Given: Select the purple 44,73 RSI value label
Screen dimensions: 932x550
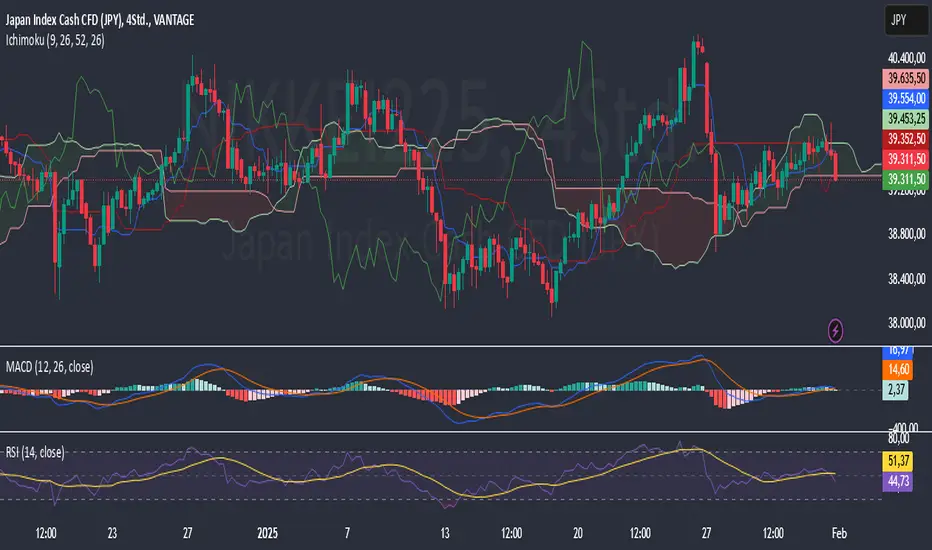Looking at the screenshot, I should coord(898,480).
